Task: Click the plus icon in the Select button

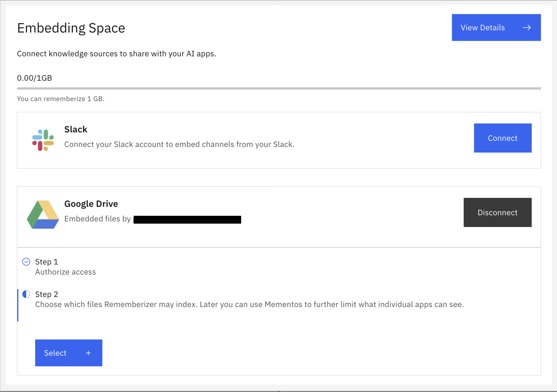Action: point(88,353)
